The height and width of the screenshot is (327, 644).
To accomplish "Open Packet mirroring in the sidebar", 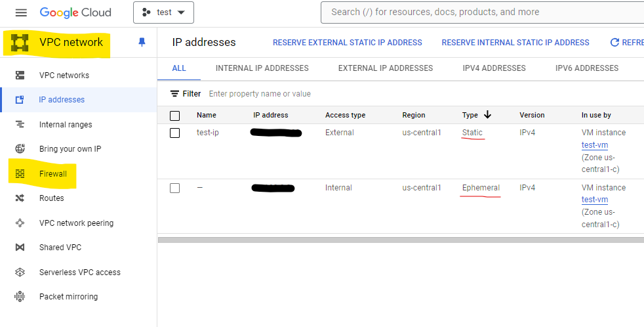I will click(x=69, y=297).
